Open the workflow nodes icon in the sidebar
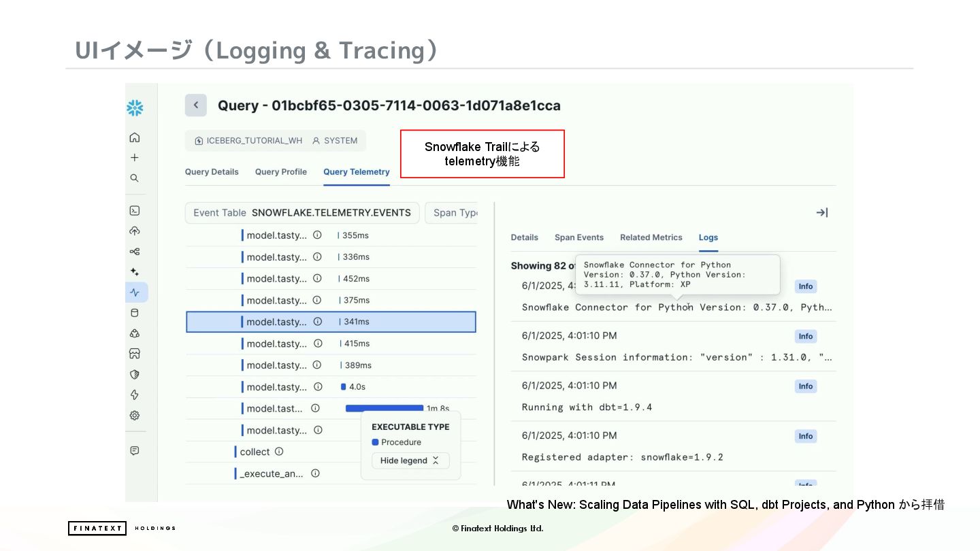The height and width of the screenshot is (551, 980). [x=135, y=252]
